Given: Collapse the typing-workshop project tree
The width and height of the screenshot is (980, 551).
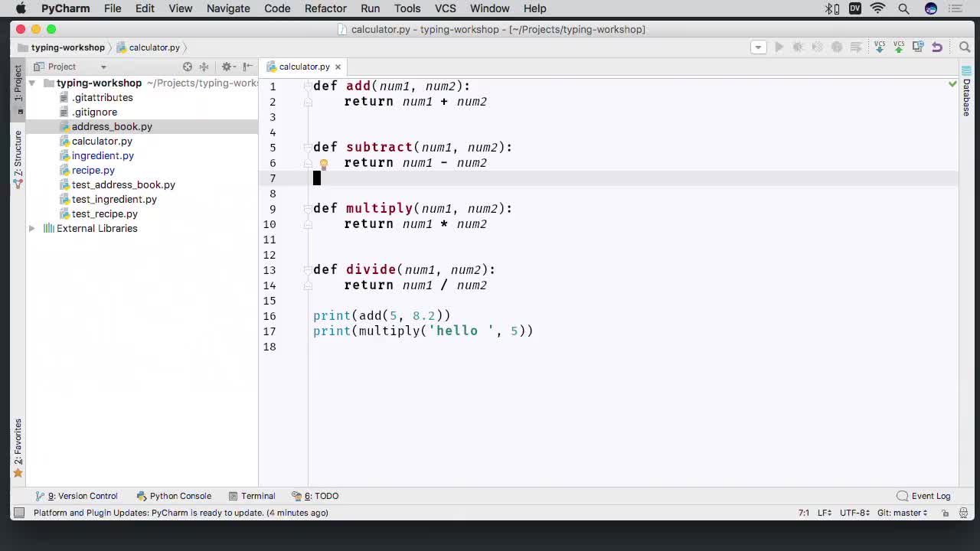Looking at the screenshot, I should (31, 83).
